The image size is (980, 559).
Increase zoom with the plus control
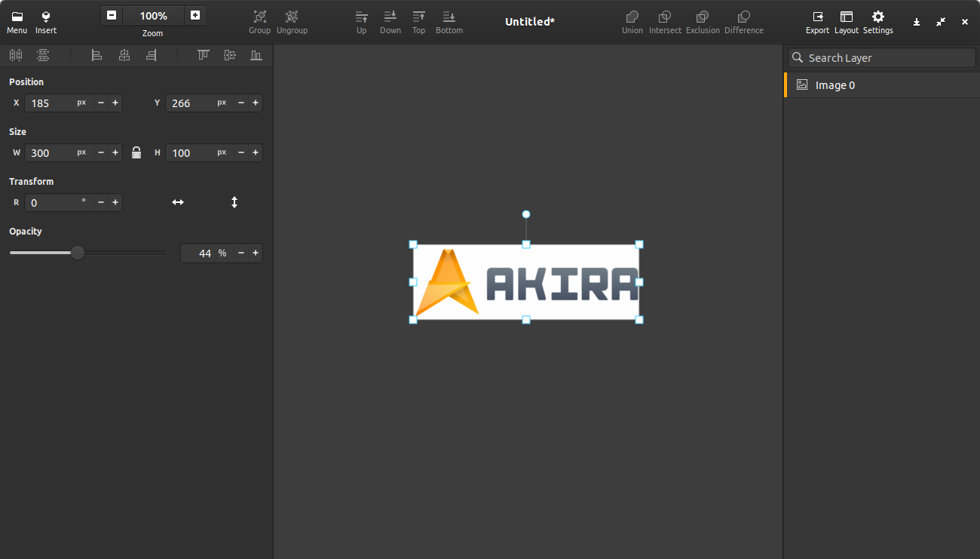tap(195, 15)
